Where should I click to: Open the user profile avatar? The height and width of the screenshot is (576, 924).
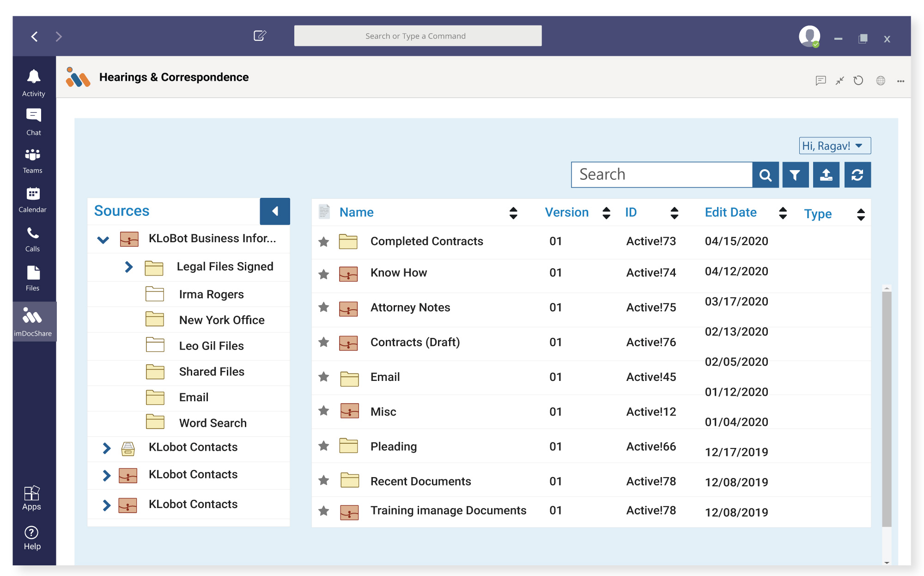pos(809,36)
